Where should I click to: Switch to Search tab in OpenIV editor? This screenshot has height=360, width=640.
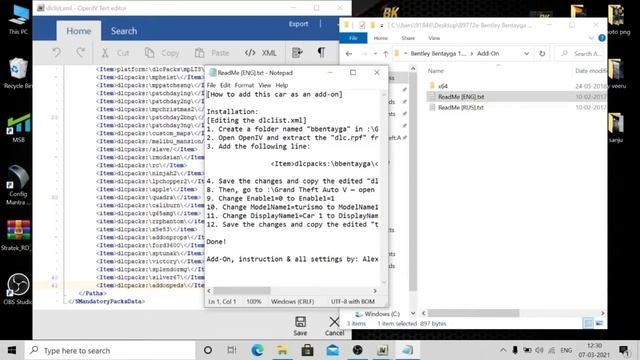tap(124, 31)
